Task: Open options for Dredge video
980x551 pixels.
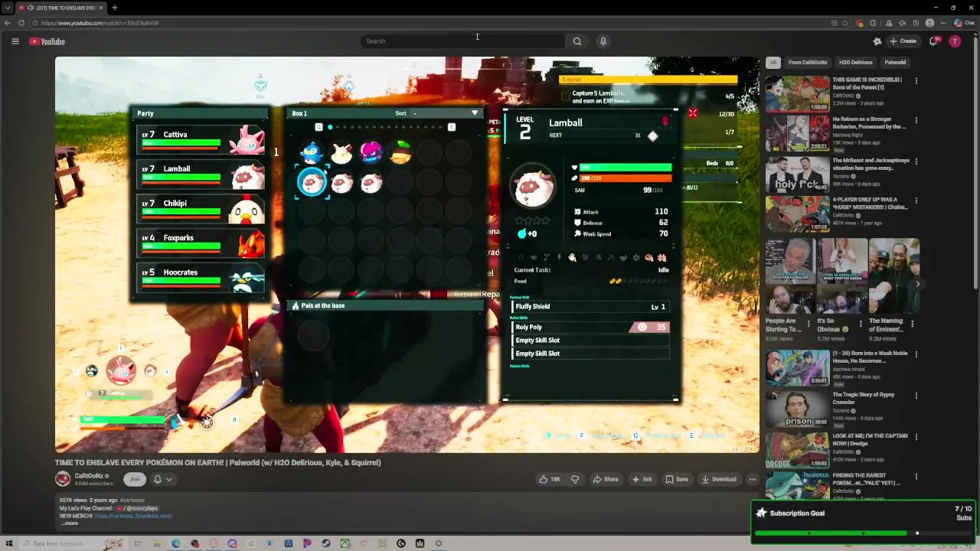Action: coord(916,438)
